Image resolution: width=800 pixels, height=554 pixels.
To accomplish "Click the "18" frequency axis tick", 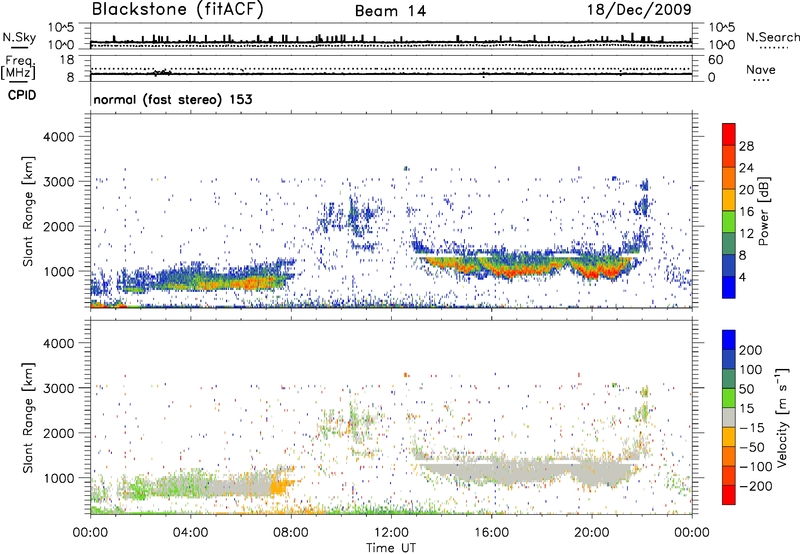I will (67, 60).
